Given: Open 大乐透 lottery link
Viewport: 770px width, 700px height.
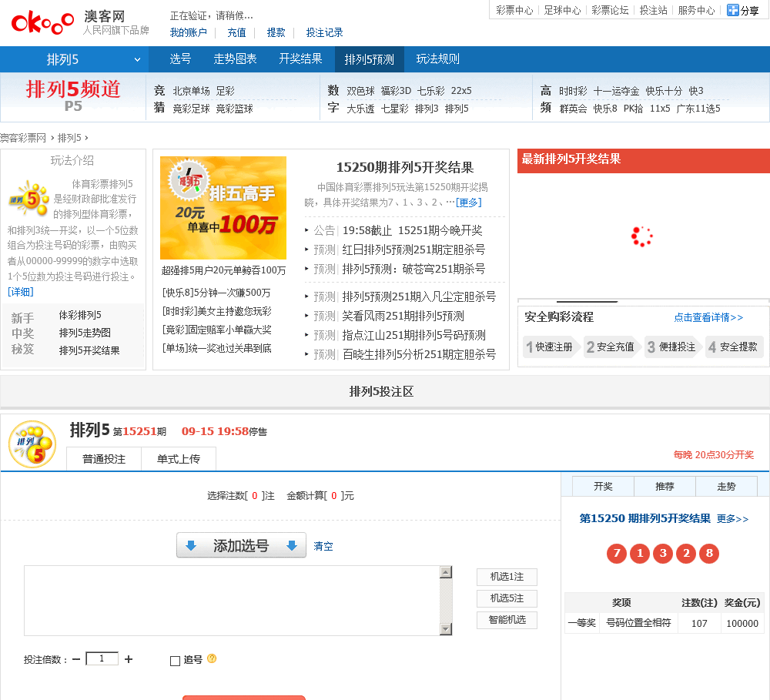Looking at the screenshot, I should tap(360, 109).
